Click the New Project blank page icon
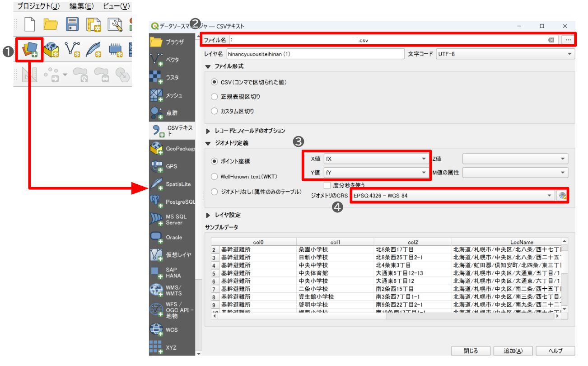588x366 pixels. tap(29, 25)
